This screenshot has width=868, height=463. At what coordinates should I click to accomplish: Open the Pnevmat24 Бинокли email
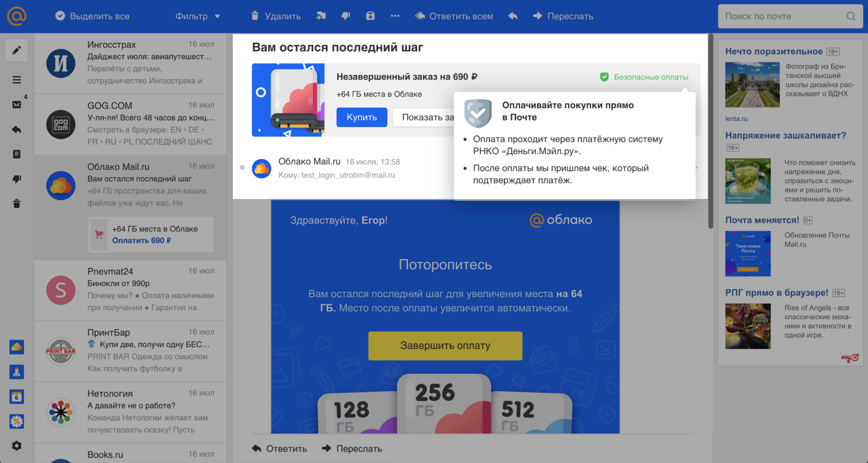pyautogui.click(x=130, y=290)
